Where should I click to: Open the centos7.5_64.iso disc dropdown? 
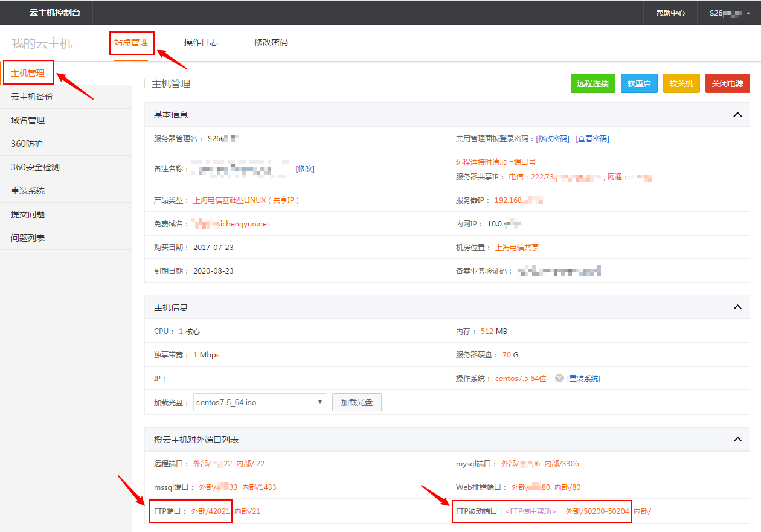tap(259, 402)
